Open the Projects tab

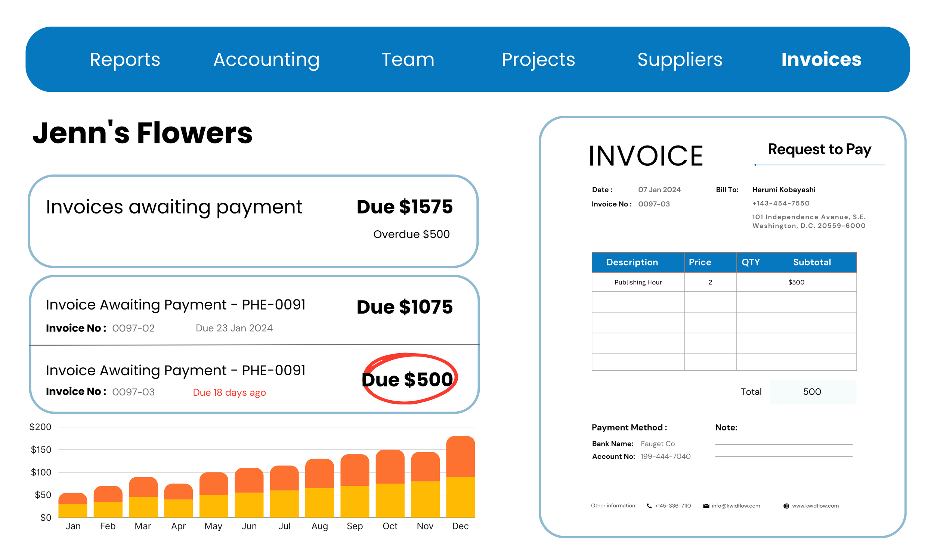pos(538,60)
